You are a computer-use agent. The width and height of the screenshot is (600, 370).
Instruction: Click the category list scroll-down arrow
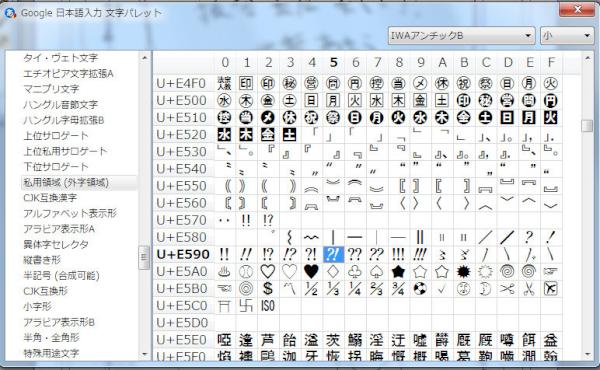coord(144,354)
